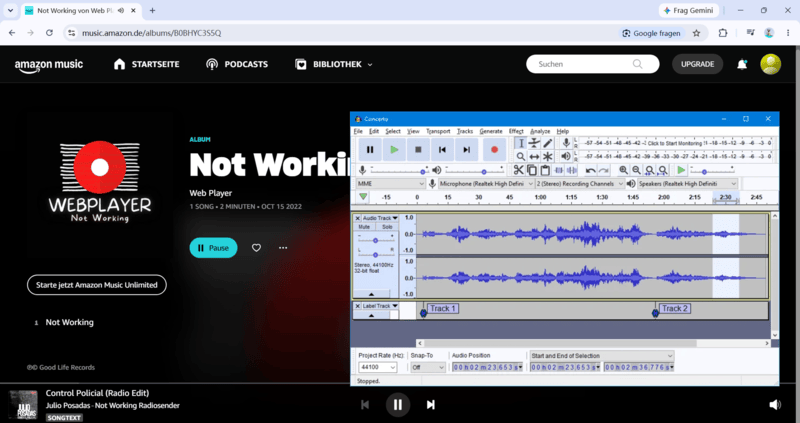Click the timeline green triangle pin button
The image size is (800, 423).
[x=363, y=197]
